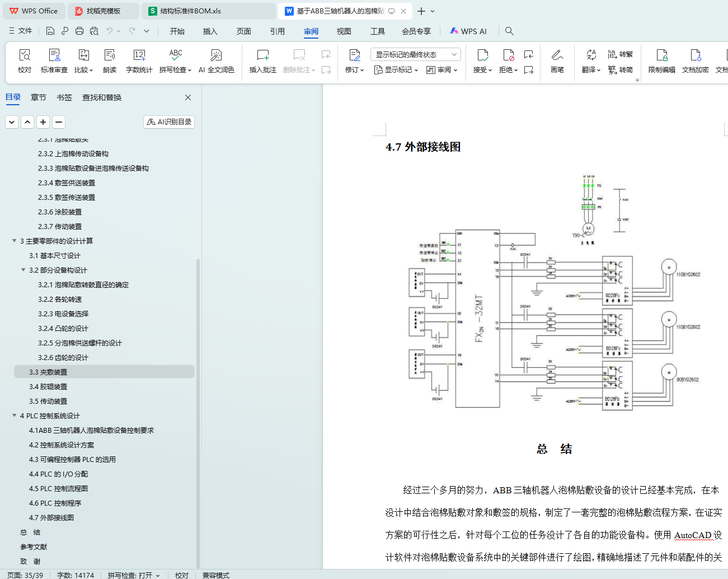Launch AI 全文润色 polishing tool
The width and height of the screenshot is (728, 579).
click(x=217, y=61)
